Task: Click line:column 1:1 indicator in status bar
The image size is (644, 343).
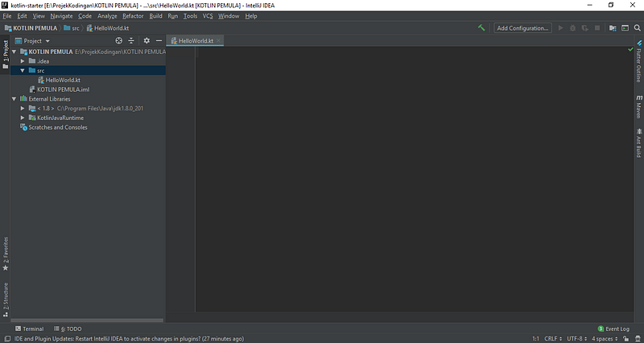Action: click(x=535, y=339)
